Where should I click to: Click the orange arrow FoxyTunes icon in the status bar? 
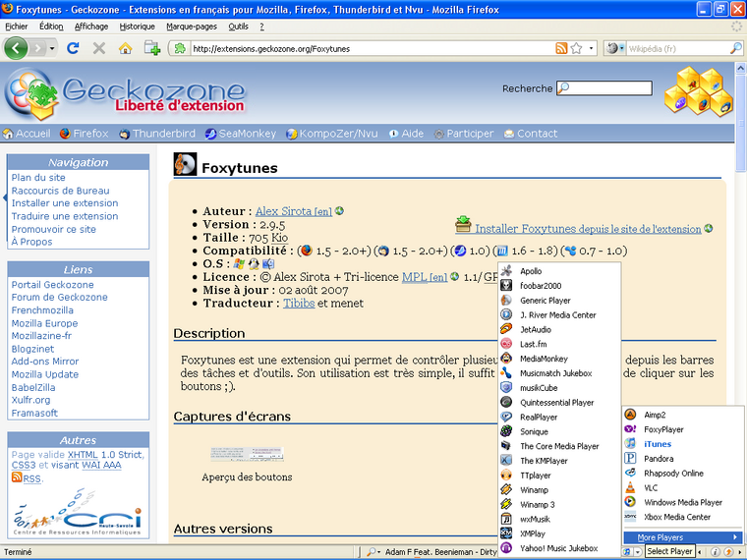click(x=728, y=552)
